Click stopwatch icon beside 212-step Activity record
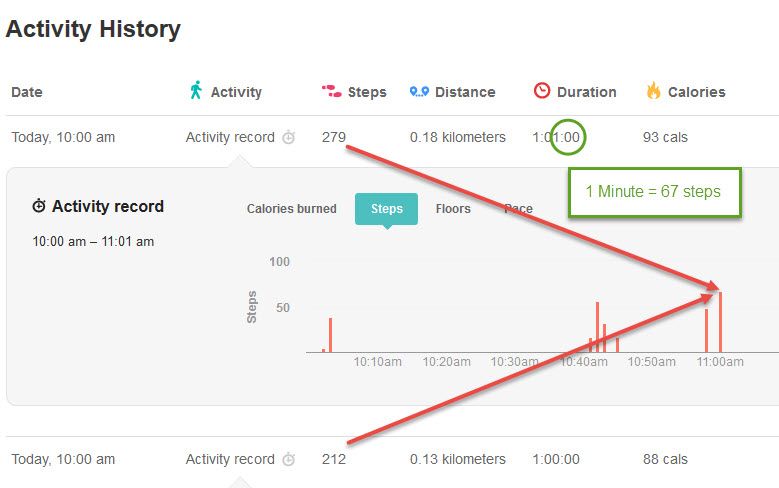This screenshot has height=488, width=779. click(289, 459)
